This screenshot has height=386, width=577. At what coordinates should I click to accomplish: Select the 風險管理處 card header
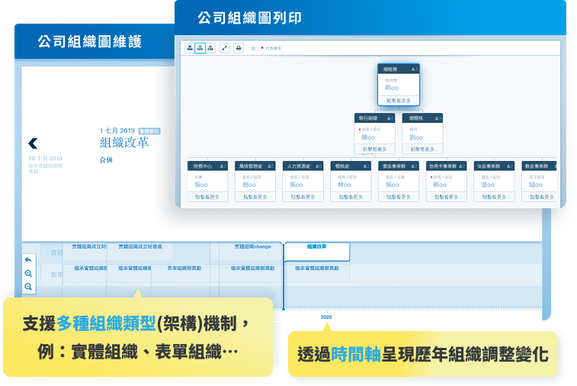tap(255, 166)
